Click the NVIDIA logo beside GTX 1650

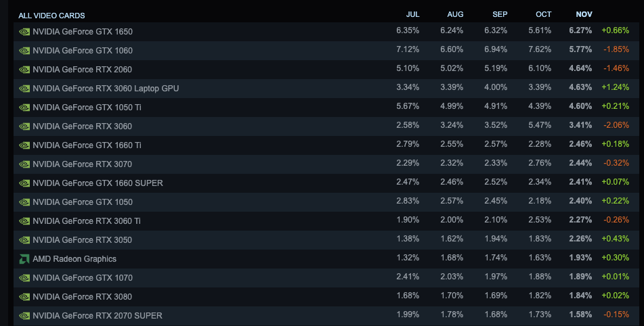point(24,31)
